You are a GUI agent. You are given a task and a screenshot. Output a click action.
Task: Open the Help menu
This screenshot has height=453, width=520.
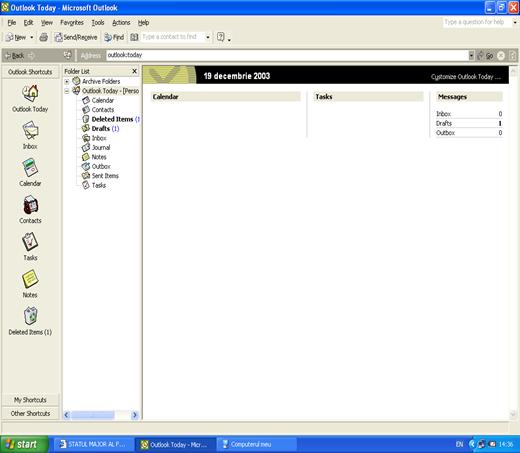pos(143,23)
